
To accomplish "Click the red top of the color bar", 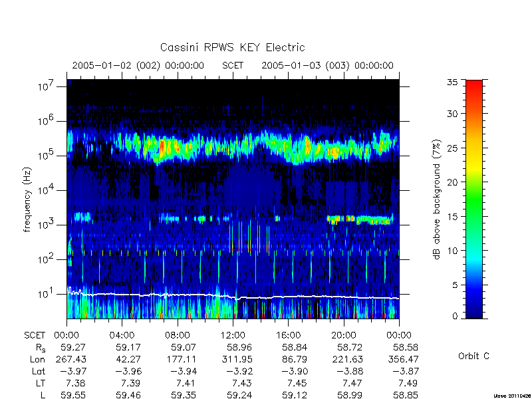I will (x=474, y=85).
